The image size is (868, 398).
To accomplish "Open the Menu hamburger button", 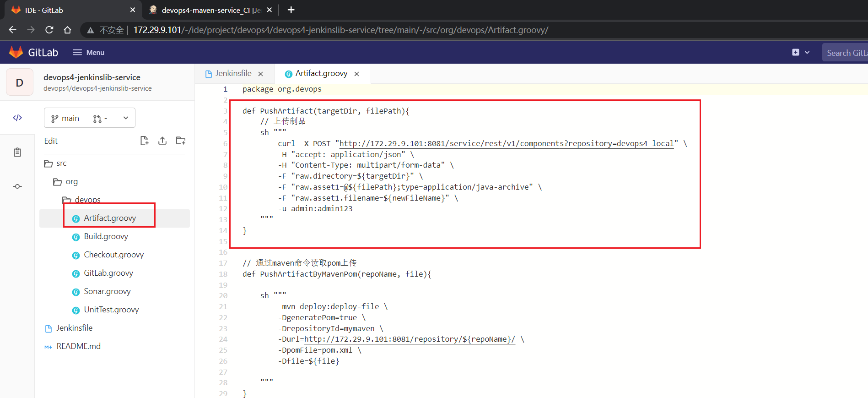I will point(88,53).
